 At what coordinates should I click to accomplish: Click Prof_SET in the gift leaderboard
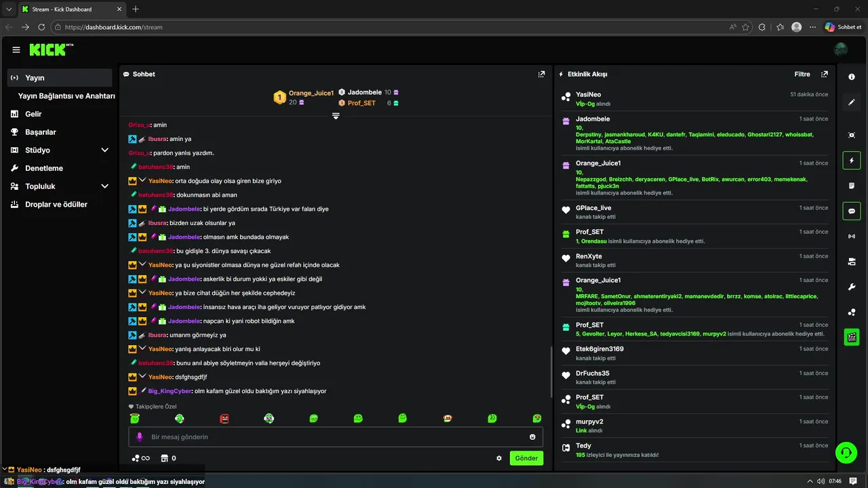pos(361,103)
